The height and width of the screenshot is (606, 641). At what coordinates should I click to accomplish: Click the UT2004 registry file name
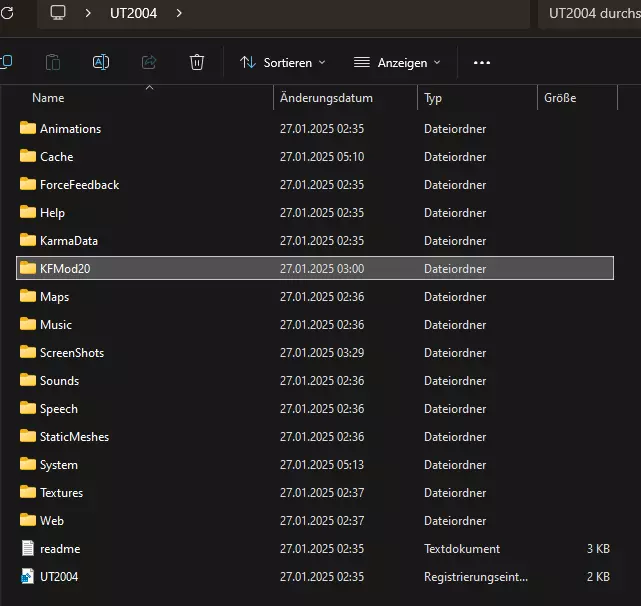pos(59,577)
